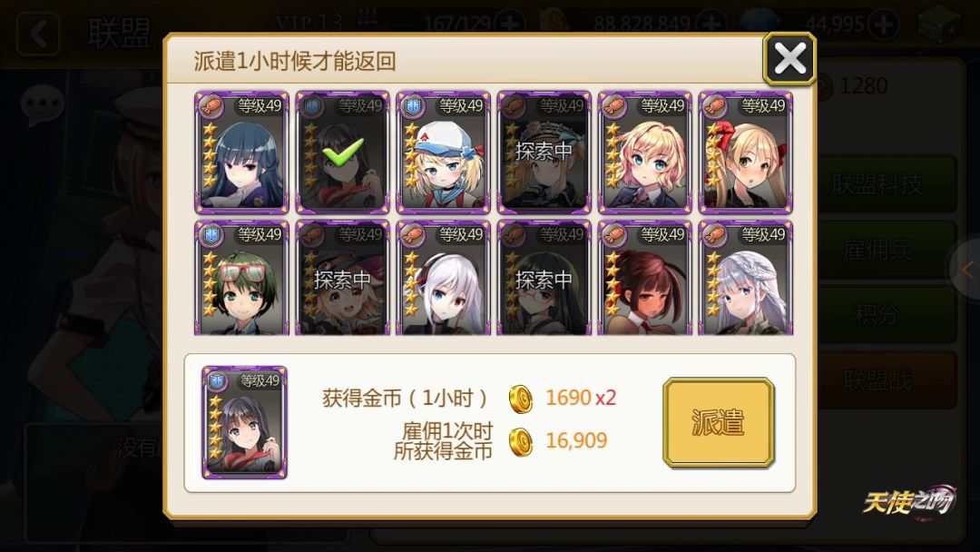
Task: Select the twin-tail red ribbon character
Action: tap(746, 152)
